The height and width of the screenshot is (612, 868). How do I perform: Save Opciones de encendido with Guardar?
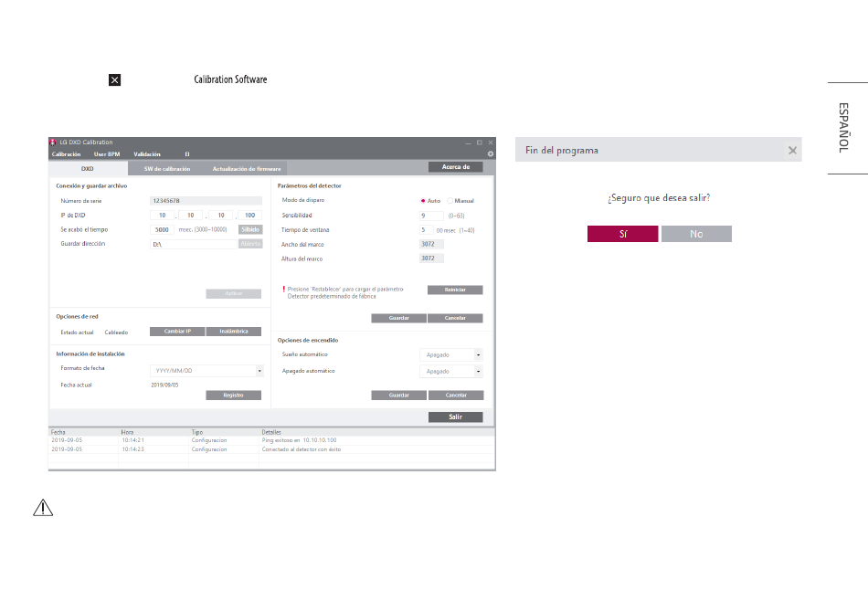(398, 396)
